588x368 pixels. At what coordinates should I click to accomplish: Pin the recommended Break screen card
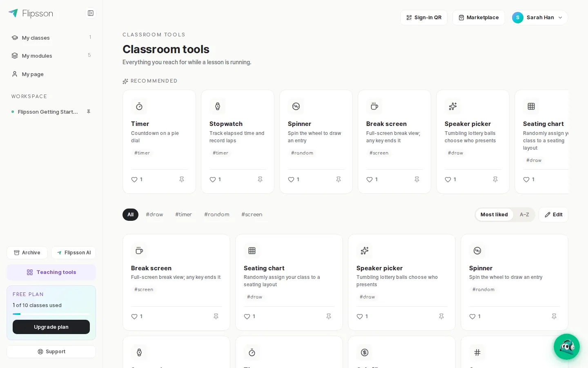[x=417, y=180]
